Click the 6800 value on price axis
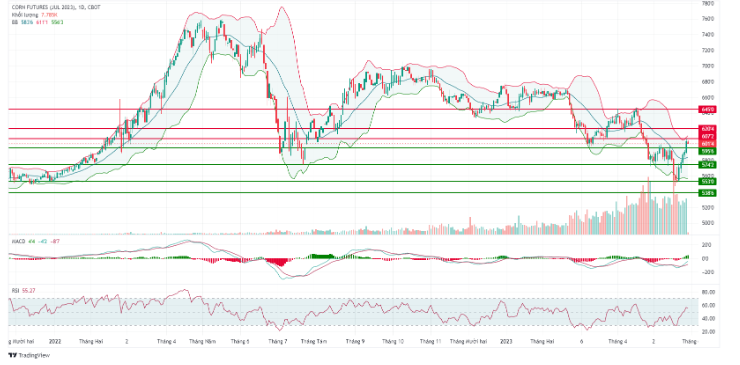 tap(707, 82)
